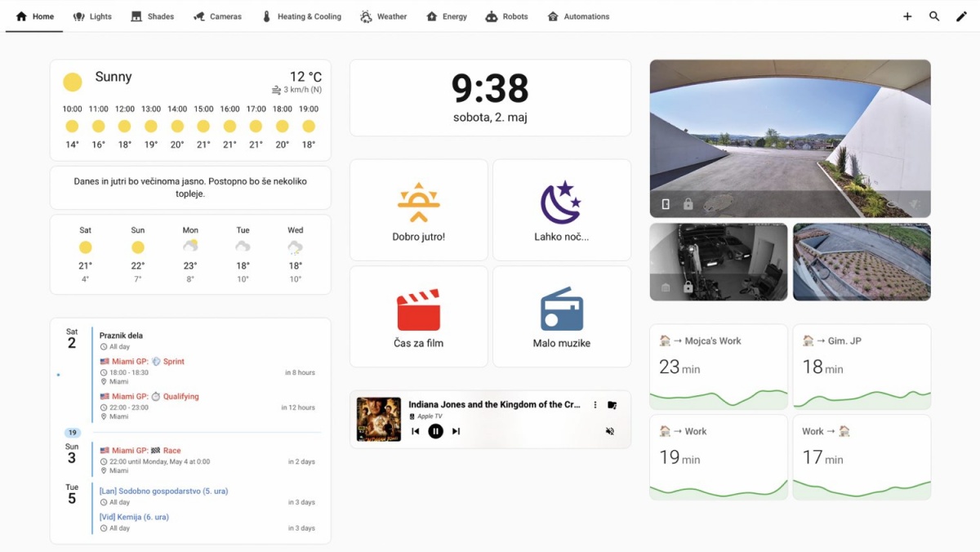
Task: Toggle the media player mute speaker icon
Action: pos(610,431)
